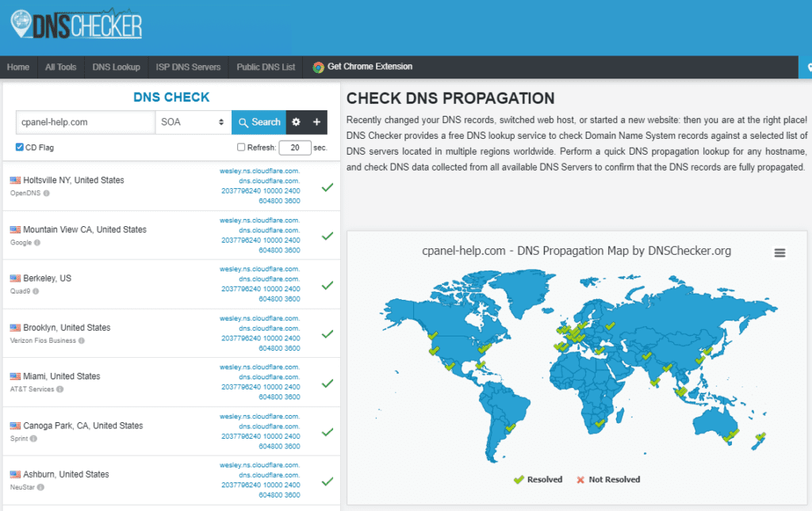Image resolution: width=812 pixels, height=511 pixels.
Task: Open DNS check settings gear
Action: (x=297, y=121)
